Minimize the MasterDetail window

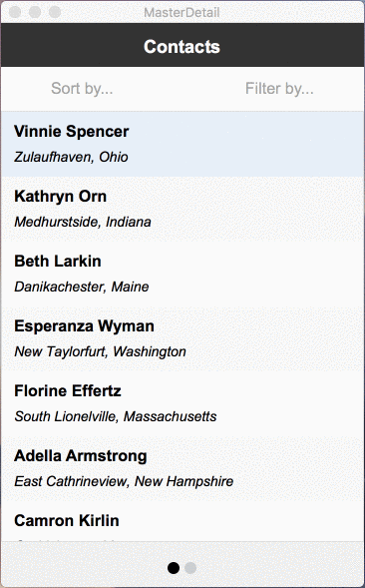tap(35, 12)
